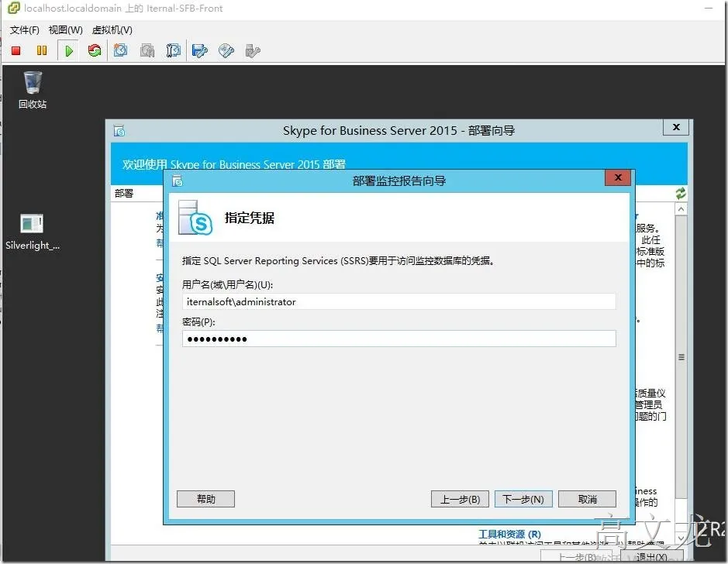Open the 视图(W) menu
The height and width of the screenshot is (564, 728).
tap(65, 30)
